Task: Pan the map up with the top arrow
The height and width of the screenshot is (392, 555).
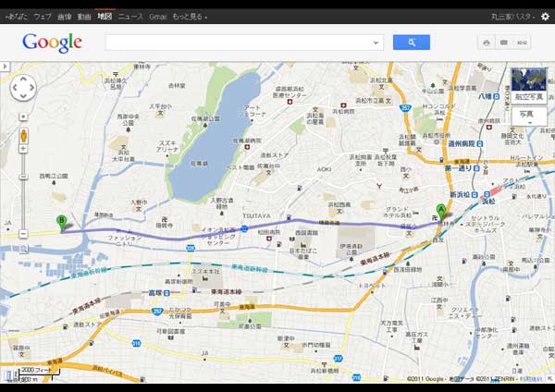Action: (23, 79)
